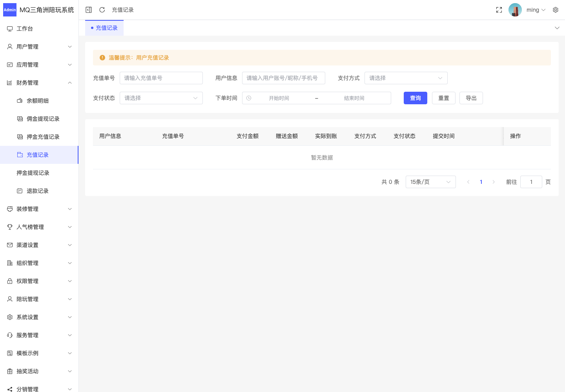Click the 组织管理 building icon

pyautogui.click(x=10, y=263)
